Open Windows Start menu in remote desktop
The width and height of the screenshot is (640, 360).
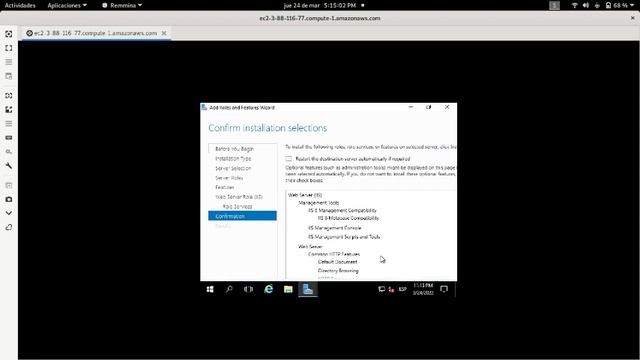pyautogui.click(x=210, y=289)
